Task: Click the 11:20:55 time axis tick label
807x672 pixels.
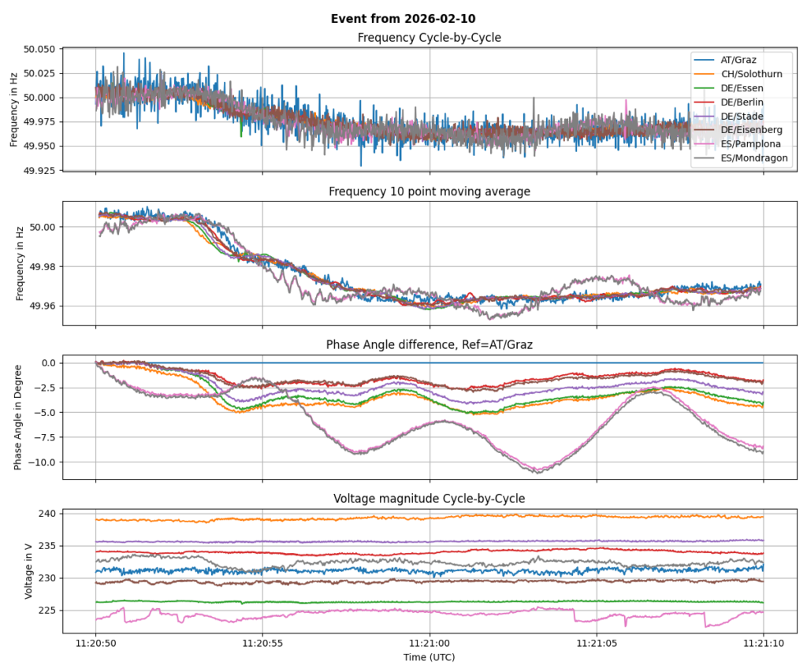Action: tap(262, 643)
